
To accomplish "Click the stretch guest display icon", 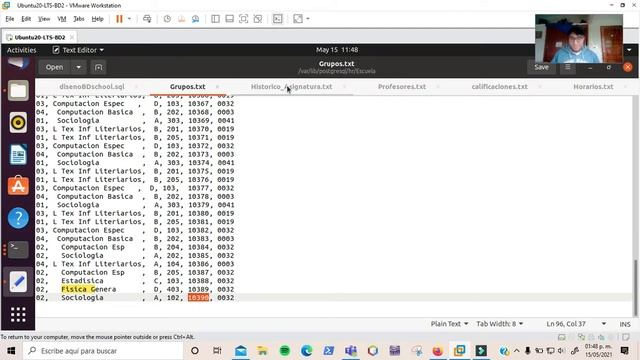I will [x=298, y=19].
